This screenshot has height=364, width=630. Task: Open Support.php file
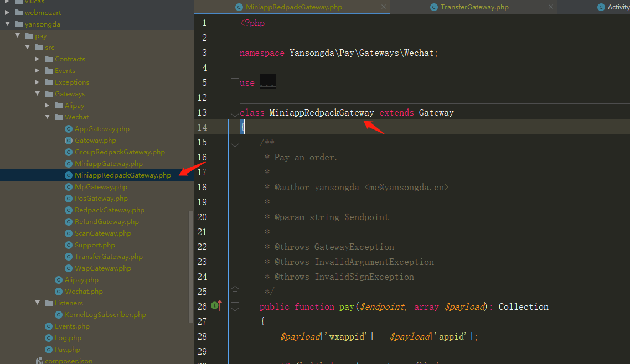(95, 245)
